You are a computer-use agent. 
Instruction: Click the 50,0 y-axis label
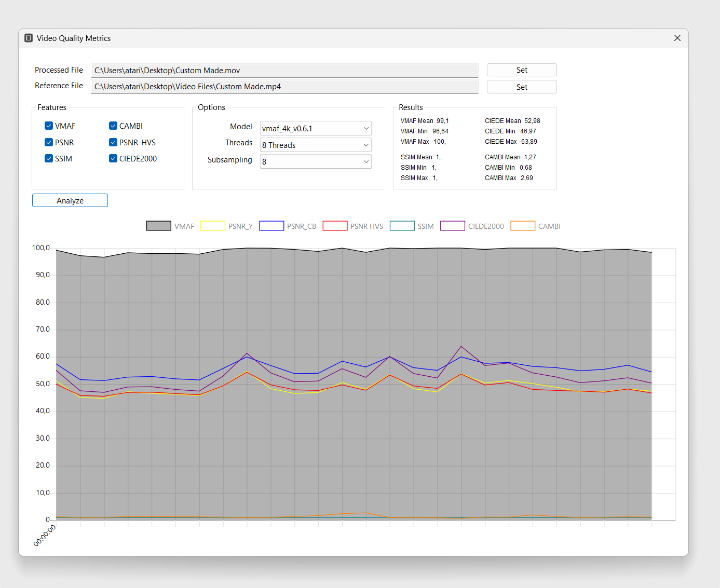tap(43, 384)
